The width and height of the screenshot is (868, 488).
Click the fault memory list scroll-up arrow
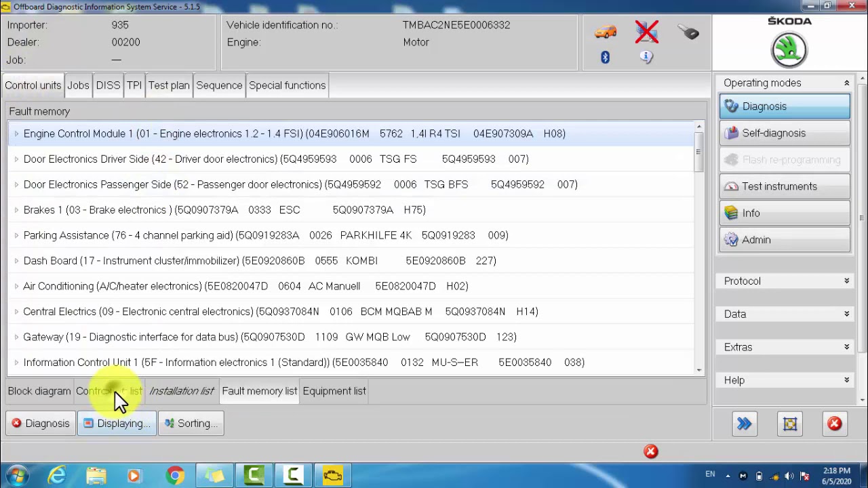pos(698,127)
